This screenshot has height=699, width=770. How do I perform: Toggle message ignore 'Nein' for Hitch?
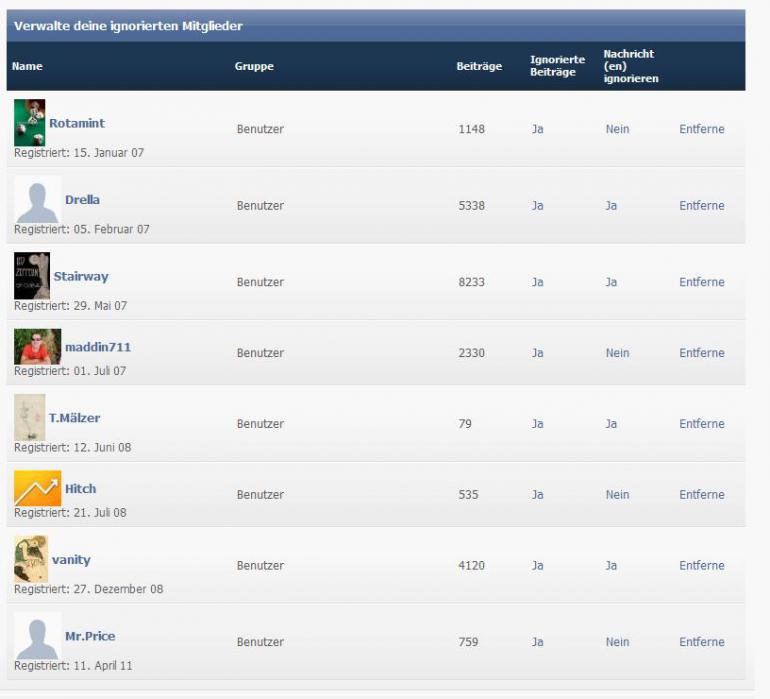click(x=617, y=494)
